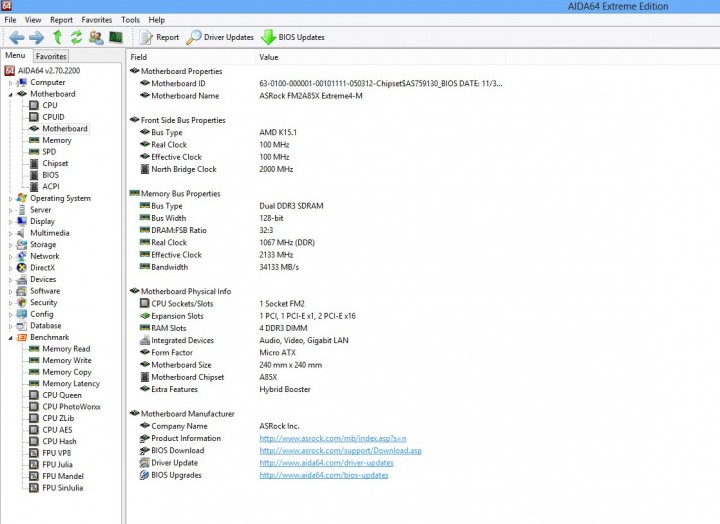Open Chipset in the tree
Screen dimensions: 720x524
tap(55, 163)
